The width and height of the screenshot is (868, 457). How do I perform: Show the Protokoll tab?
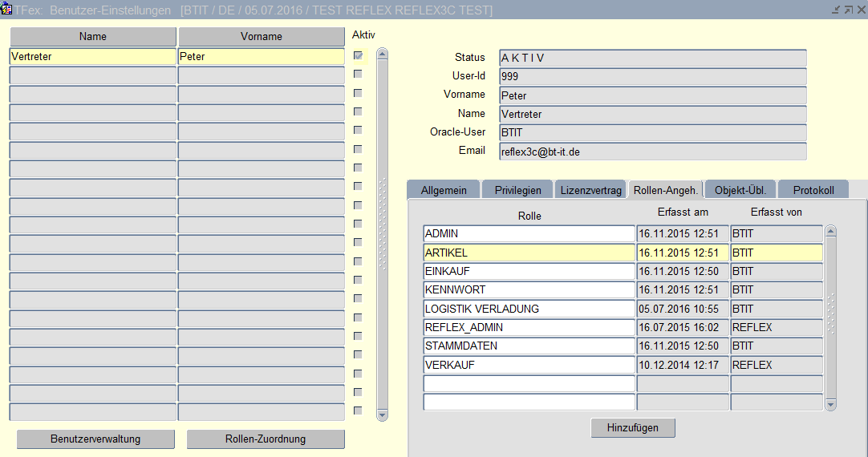coord(813,190)
